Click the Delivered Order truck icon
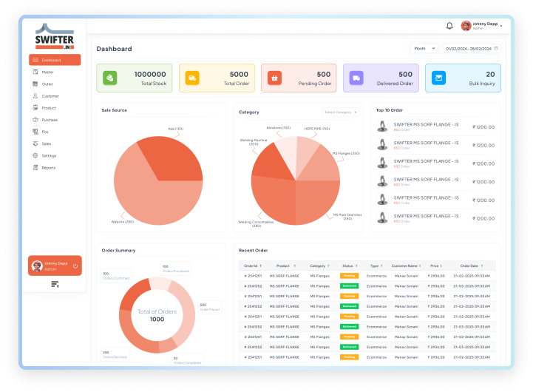Viewport: 533px width, 392px height. (356, 78)
